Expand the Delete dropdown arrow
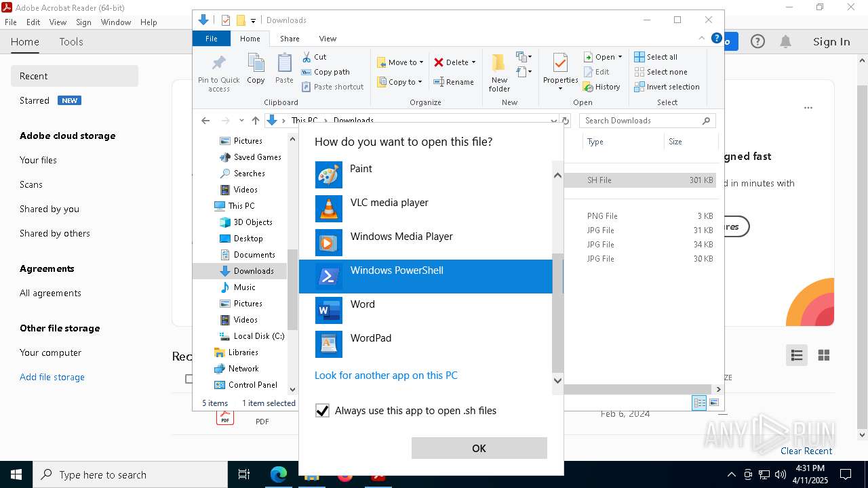Viewport: 868px width, 488px height. [473, 62]
